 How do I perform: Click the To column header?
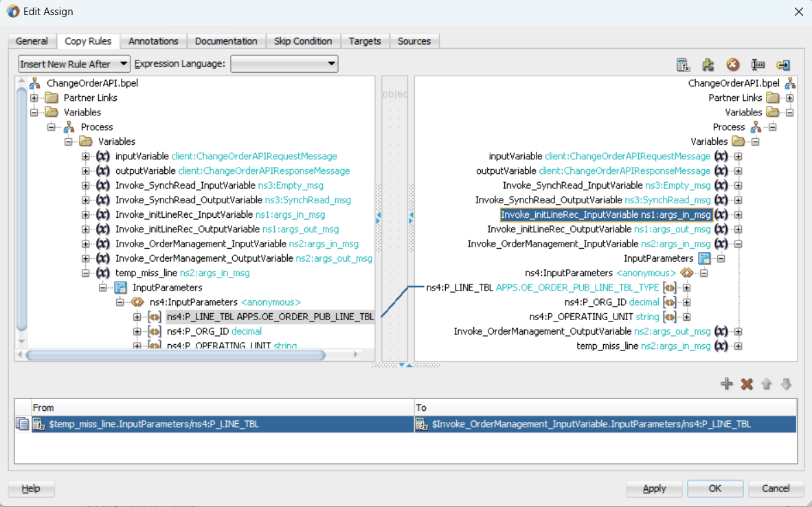pyautogui.click(x=605, y=407)
